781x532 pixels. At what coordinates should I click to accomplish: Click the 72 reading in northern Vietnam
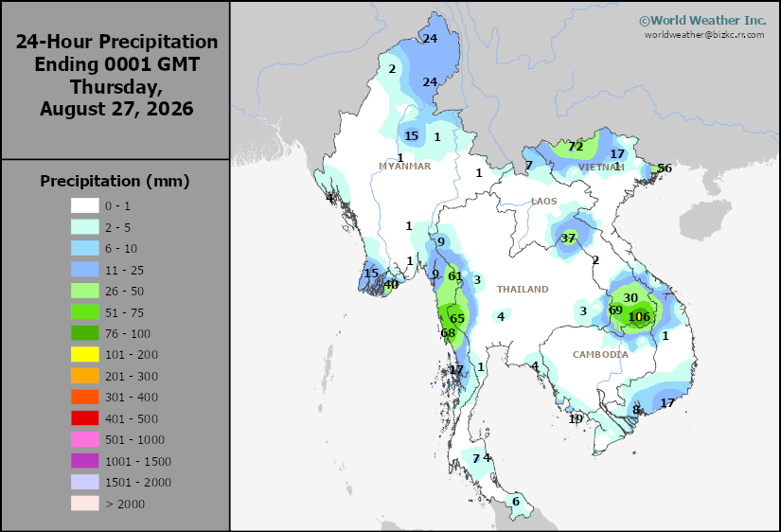576,147
